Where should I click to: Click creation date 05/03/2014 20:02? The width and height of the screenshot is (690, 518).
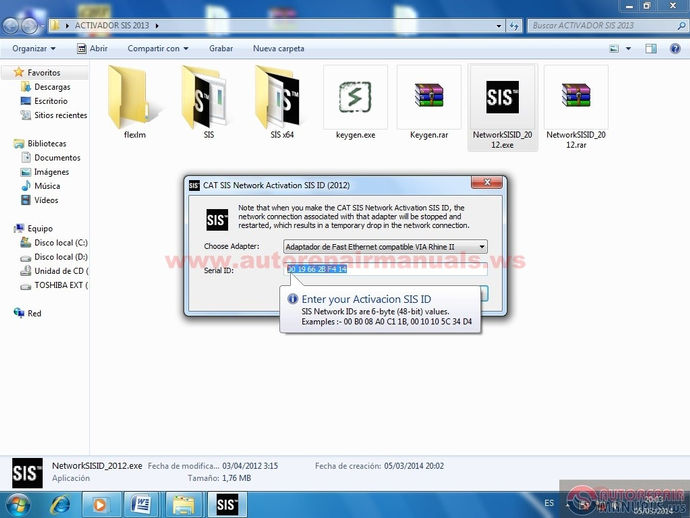point(414,466)
